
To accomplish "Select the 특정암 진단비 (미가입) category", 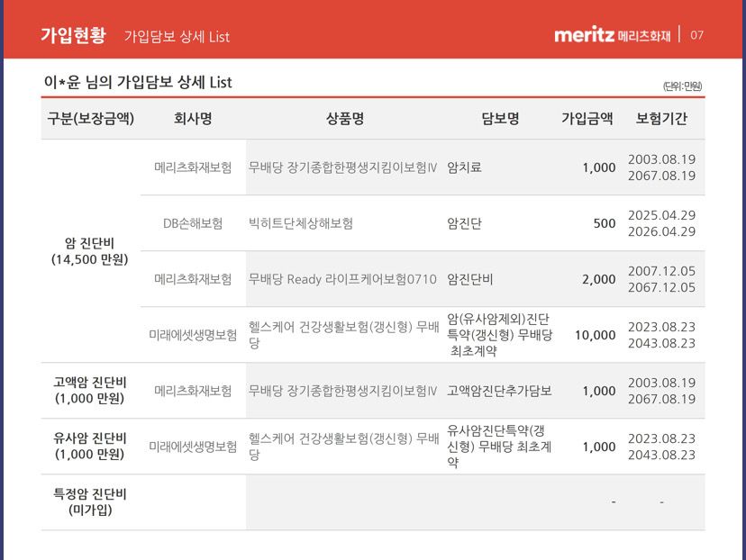I will (90, 501).
